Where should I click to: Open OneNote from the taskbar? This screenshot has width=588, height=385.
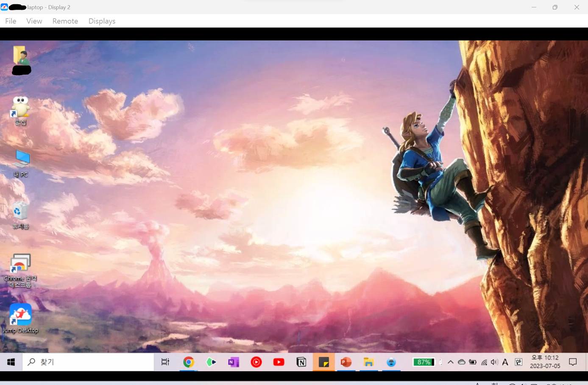pyautogui.click(x=234, y=362)
